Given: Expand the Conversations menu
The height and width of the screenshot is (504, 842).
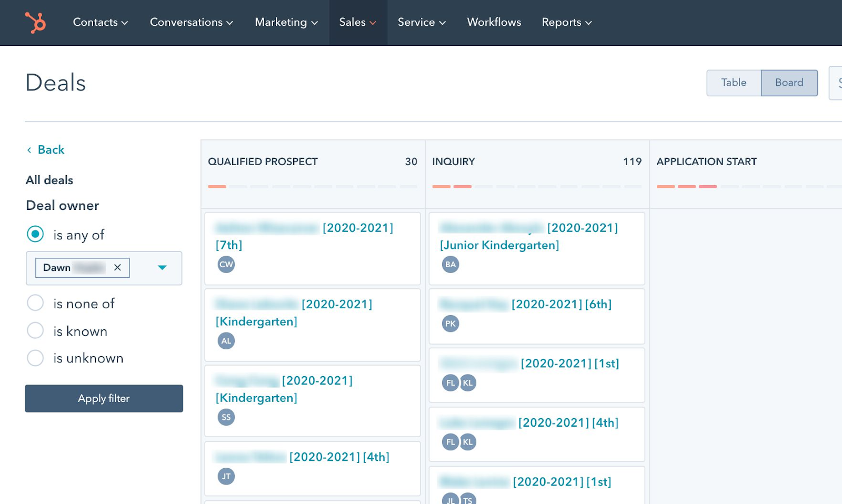Looking at the screenshot, I should tap(192, 22).
